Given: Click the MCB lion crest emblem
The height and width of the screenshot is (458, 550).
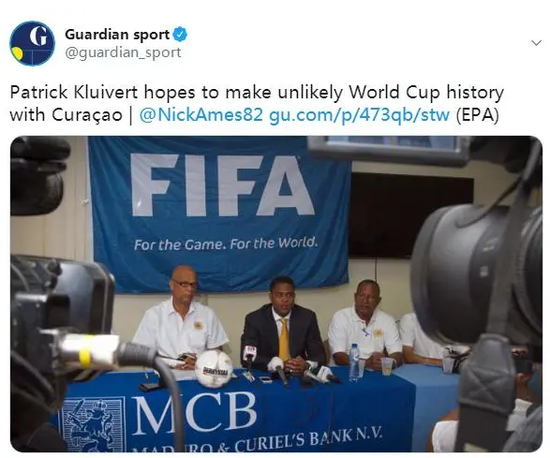Looking at the screenshot, I should point(93,424).
